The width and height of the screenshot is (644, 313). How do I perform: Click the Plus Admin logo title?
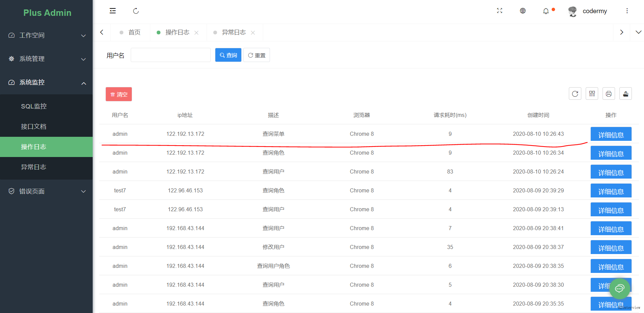(x=47, y=13)
